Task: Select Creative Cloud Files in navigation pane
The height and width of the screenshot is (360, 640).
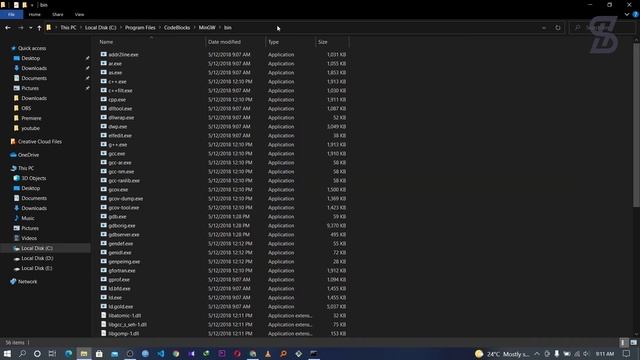Action: click(40, 142)
